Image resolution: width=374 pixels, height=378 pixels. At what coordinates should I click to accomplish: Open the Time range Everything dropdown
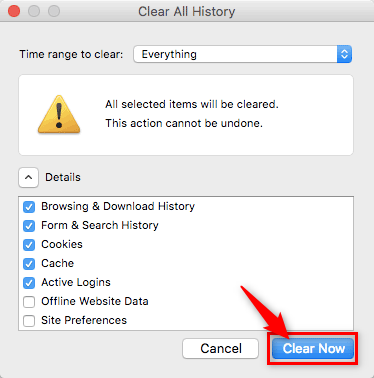pos(242,54)
